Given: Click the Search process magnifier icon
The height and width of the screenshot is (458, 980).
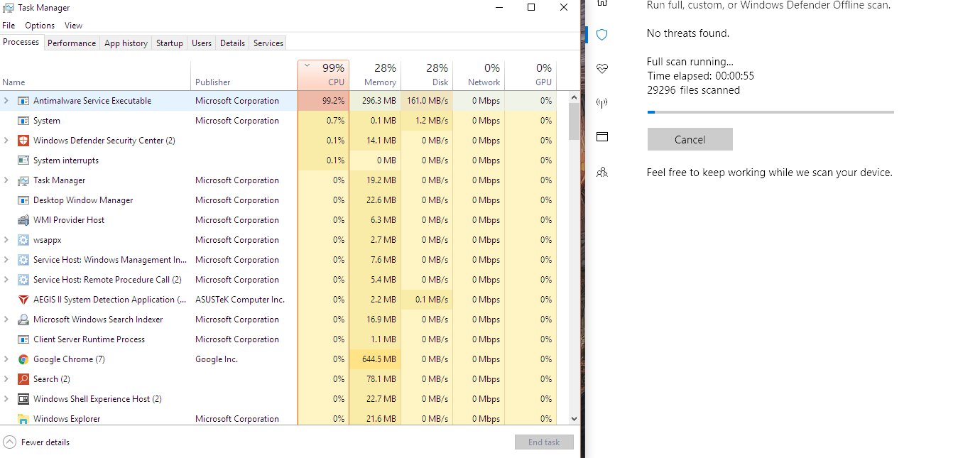Looking at the screenshot, I should point(23,379).
